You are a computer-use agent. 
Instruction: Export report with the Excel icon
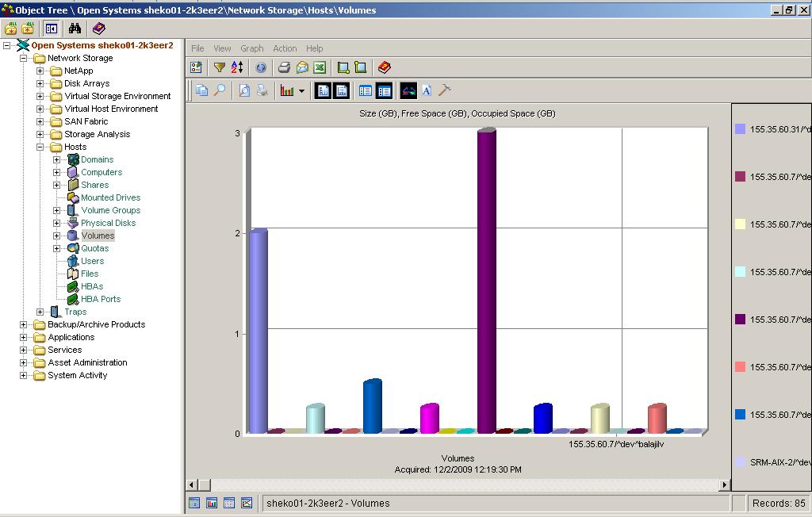pos(320,68)
